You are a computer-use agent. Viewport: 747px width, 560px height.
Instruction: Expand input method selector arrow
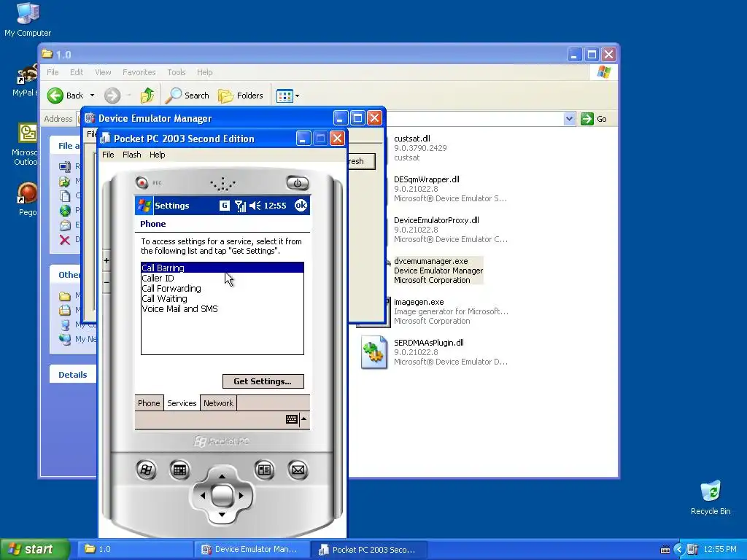point(304,419)
